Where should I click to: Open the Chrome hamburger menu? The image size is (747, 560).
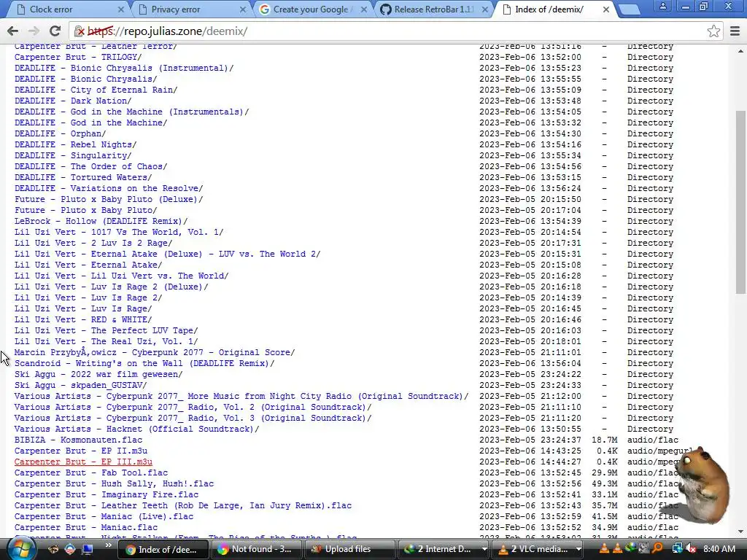point(735,31)
